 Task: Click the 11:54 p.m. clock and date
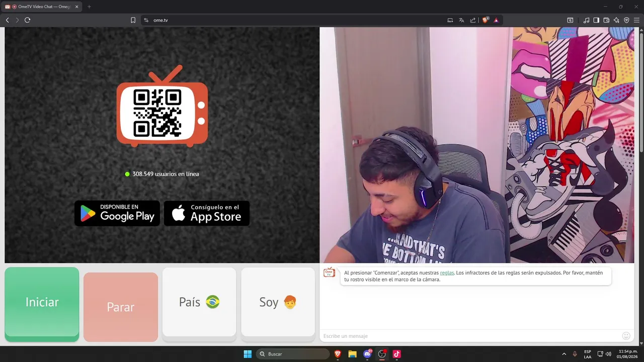[x=627, y=354]
